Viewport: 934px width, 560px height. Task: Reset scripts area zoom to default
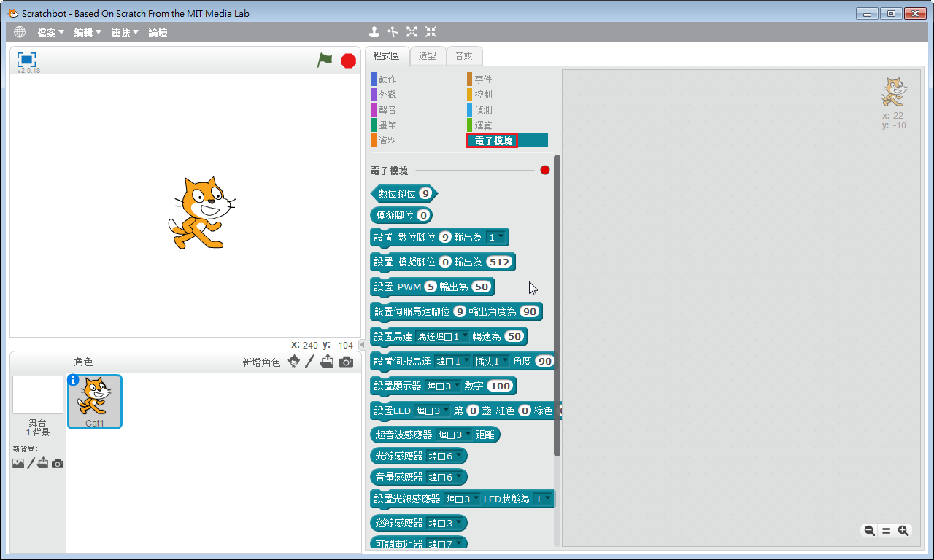click(886, 531)
